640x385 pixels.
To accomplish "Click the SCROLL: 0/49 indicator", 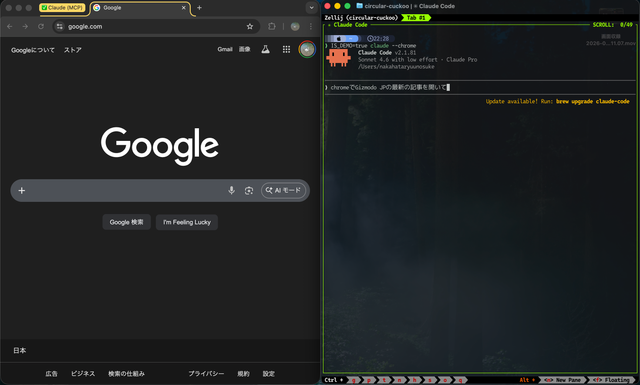I will point(613,24).
